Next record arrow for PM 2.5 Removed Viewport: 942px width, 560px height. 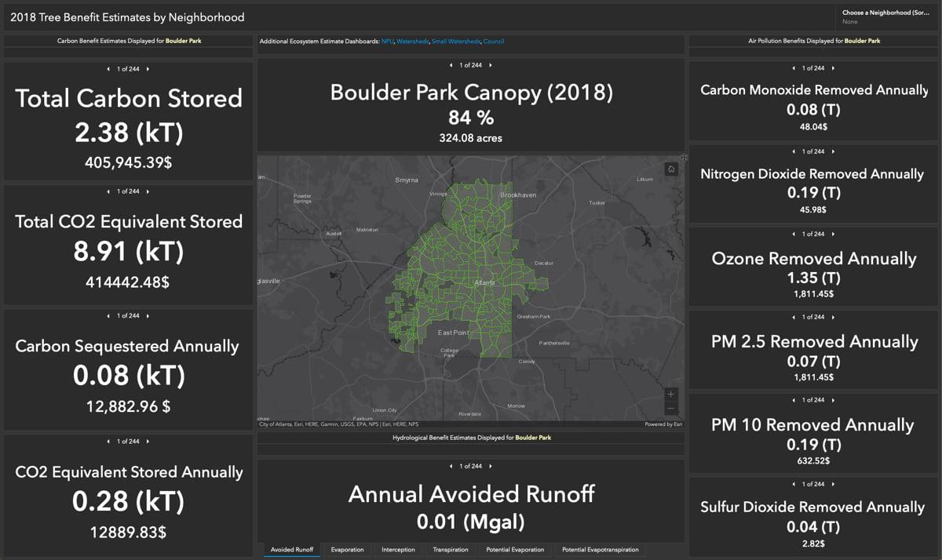[x=834, y=318]
